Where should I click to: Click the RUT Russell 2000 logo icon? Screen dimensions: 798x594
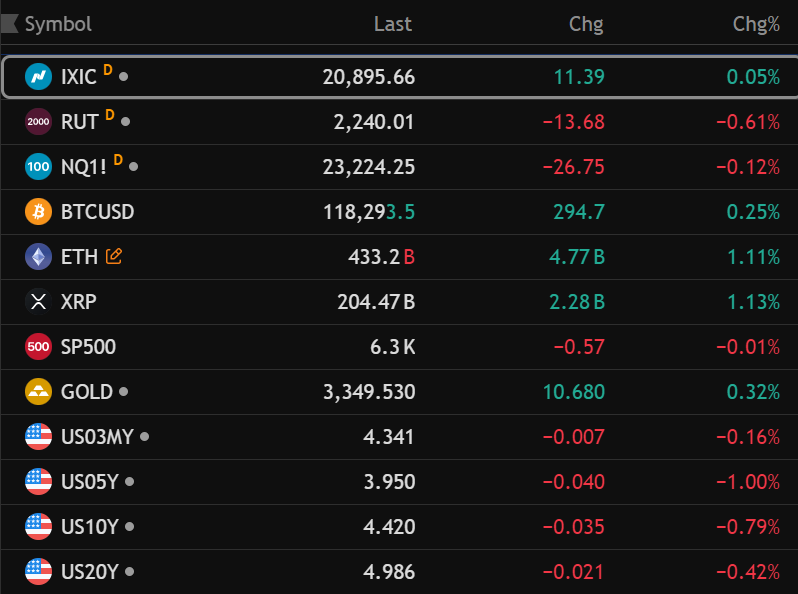point(38,122)
